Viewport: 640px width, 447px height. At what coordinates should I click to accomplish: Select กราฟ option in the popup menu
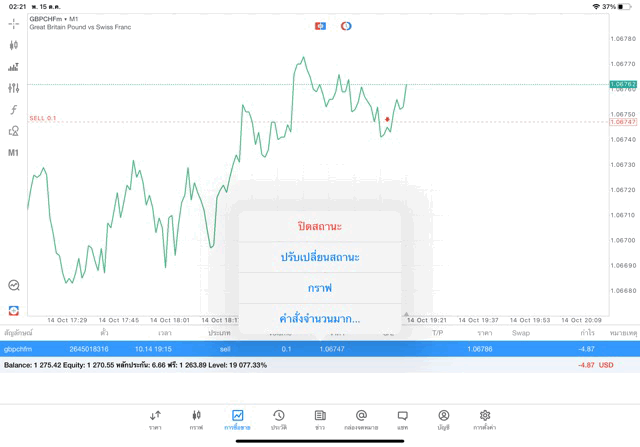coord(320,288)
